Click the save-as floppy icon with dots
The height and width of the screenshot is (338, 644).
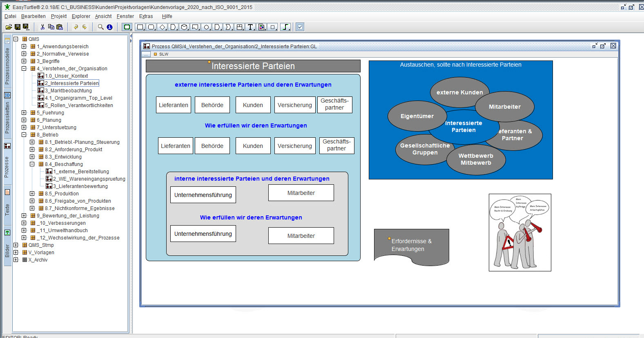pyautogui.click(x=26, y=27)
